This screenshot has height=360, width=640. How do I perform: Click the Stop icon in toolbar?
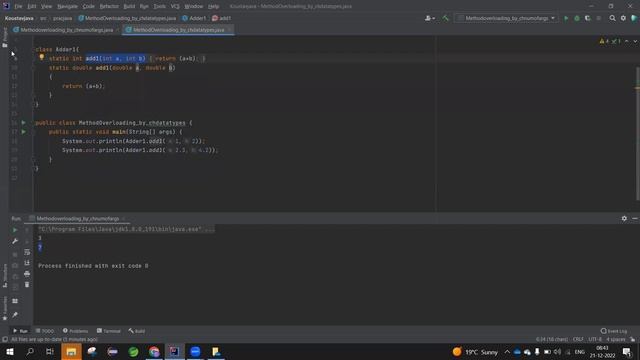point(599,18)
